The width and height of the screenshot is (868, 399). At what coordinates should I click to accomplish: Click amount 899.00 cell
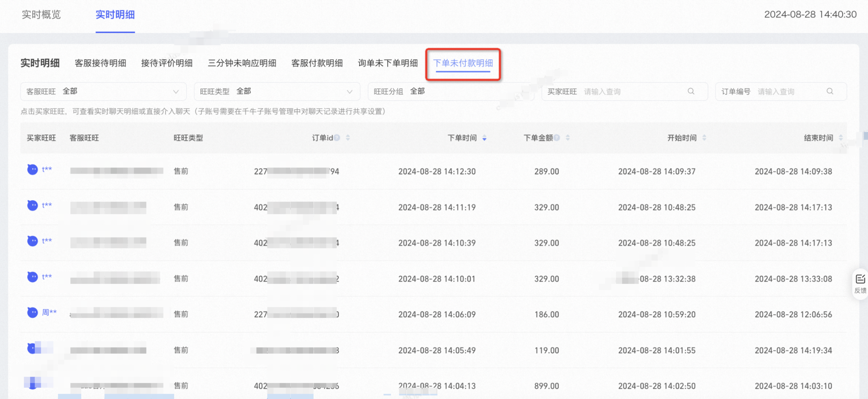[x=547, y=386]
